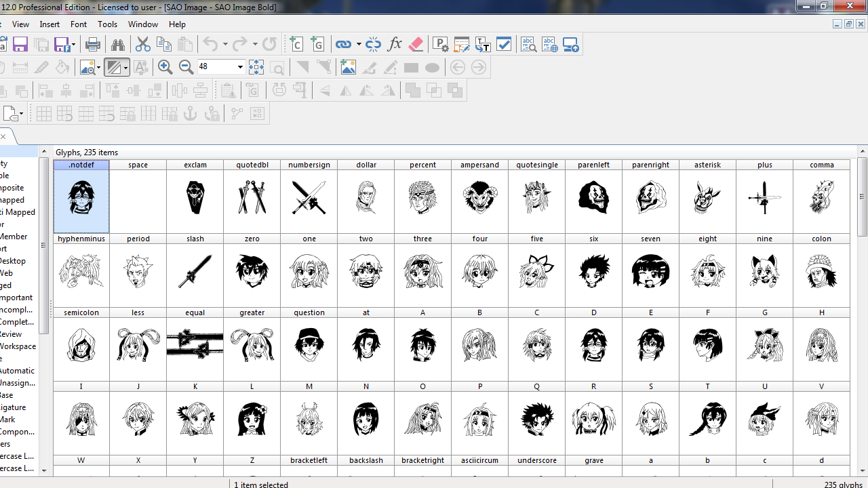Click the Zoom Out magnifier icon
The image size is (868, 488).
point(186,67)
